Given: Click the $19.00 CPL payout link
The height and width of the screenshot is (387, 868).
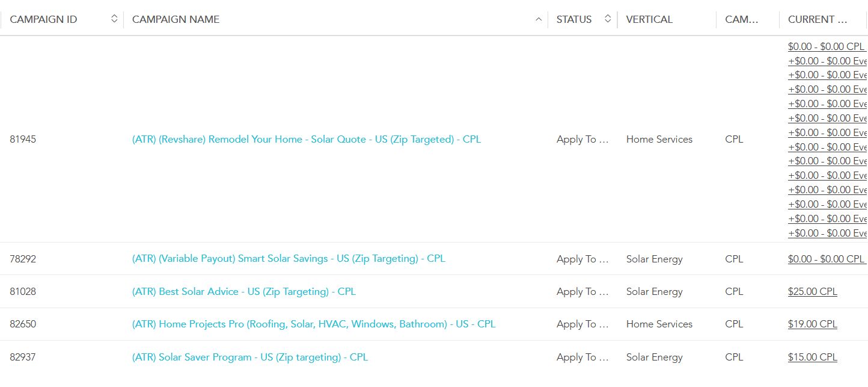Looking at the screenshot, I should 812,324.
